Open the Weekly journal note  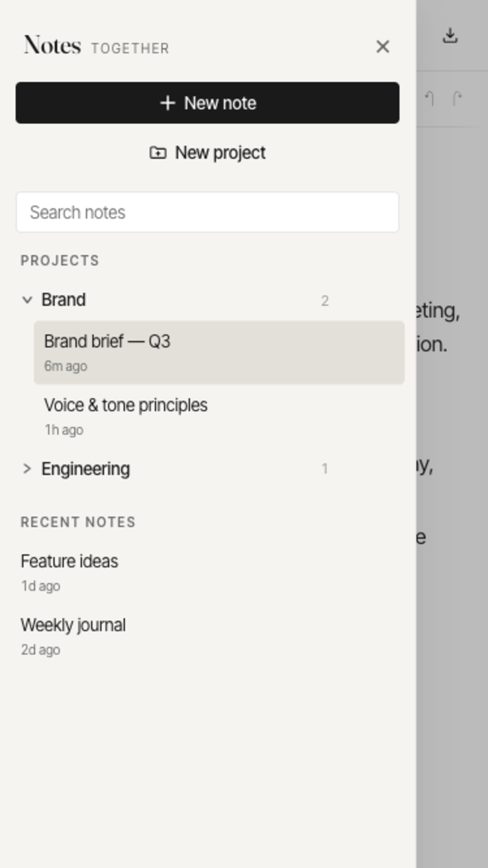pos(74,625)
